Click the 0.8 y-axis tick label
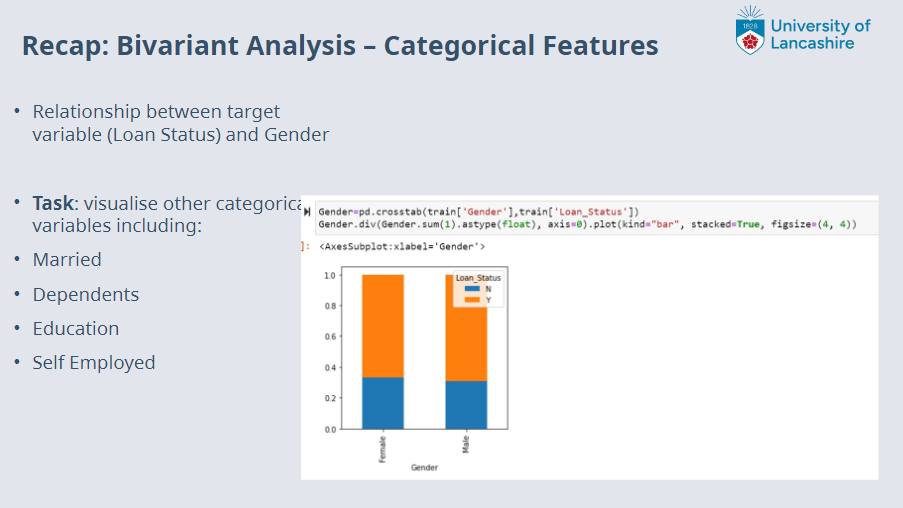This screenshot has width=903, height=508. [330, 306]
